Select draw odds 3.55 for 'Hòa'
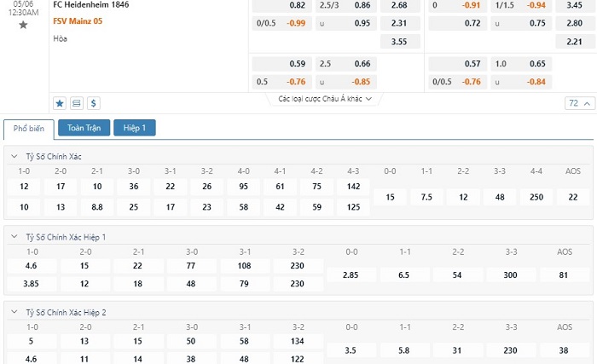Screen dimensions: 597x364 point(399,41)
